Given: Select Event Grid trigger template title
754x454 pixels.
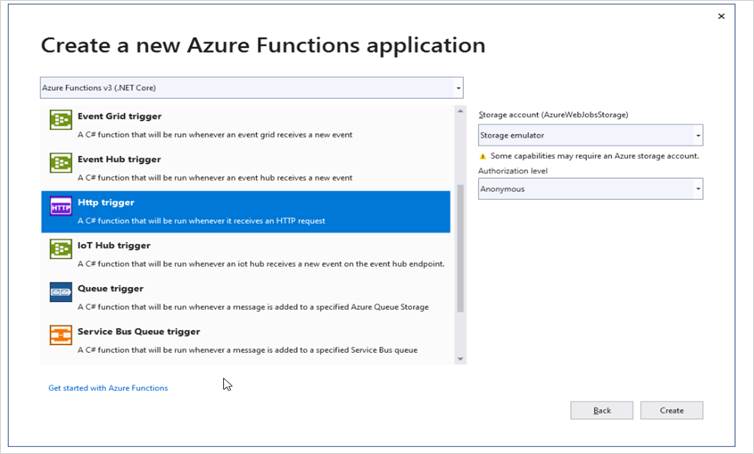Looking at the screenshot, I should click(x=119, y=116).
